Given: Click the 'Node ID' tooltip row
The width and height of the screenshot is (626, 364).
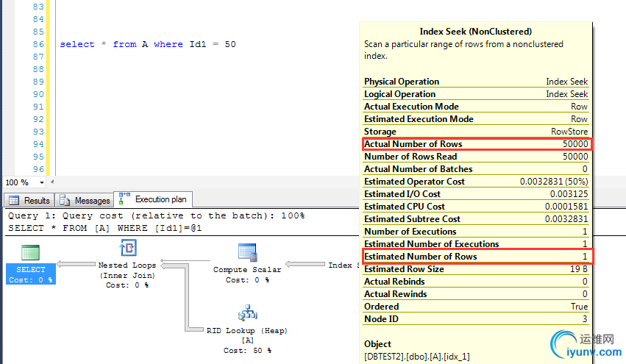Looking at the screenshot, I should click(x=476, y=319).
